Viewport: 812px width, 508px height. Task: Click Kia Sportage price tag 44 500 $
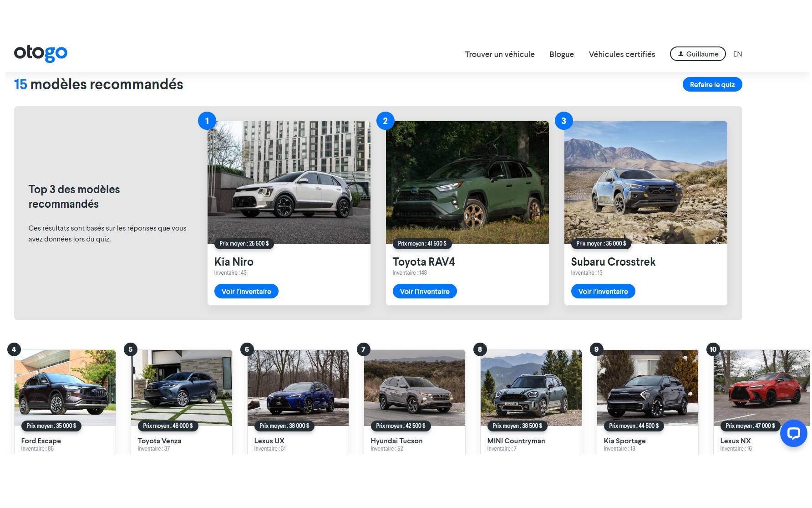634,426
